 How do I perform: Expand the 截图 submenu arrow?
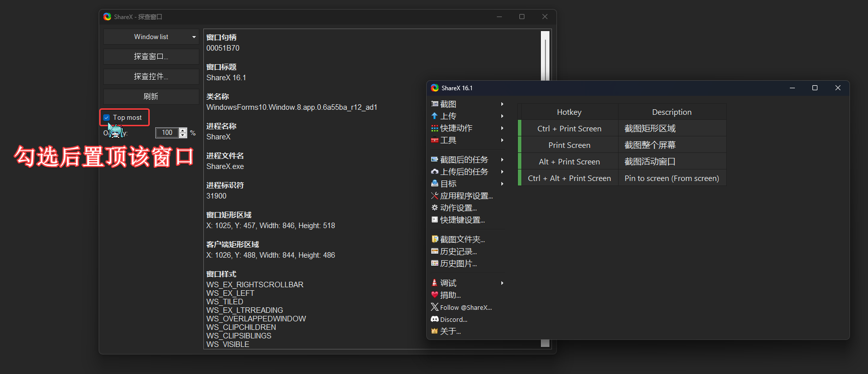click(x=502, y=104)
